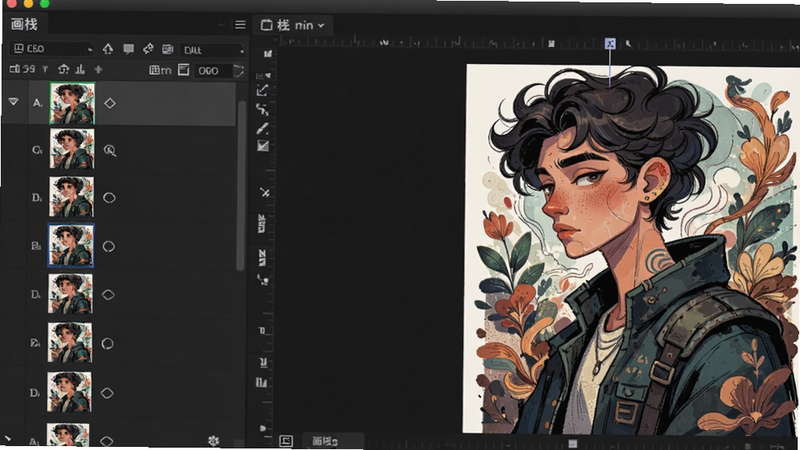The width and height of the screenshot is (800, 450).
Task: Click the small chart tool at toolbar top
Action: click(268, 54)
